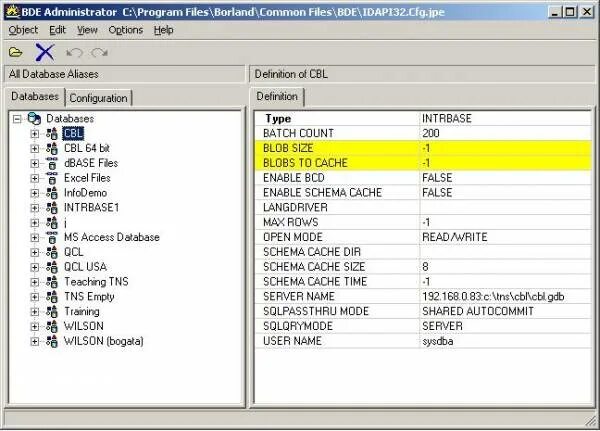Image resolution: width=600 pixels, height=431 pixels.
Task: Click the TNS Empty alias icon
Action: click(x=52, y=297)
